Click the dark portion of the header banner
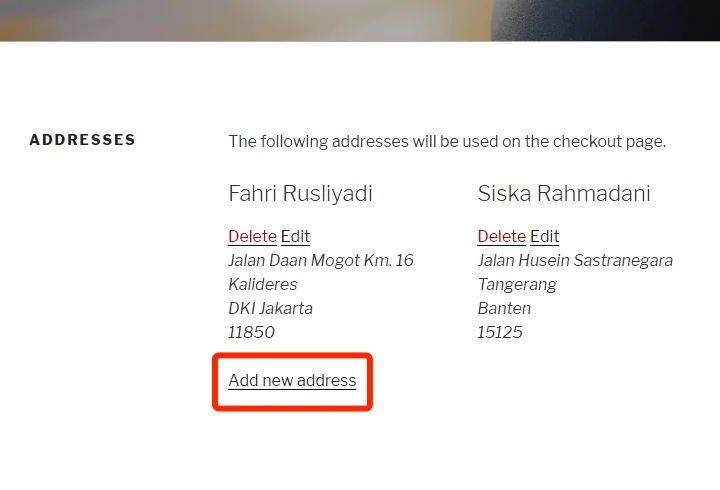 tap(606, 20)
